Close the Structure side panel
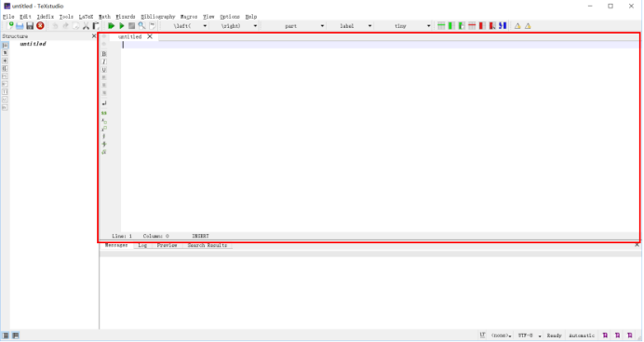 point(94,36)
